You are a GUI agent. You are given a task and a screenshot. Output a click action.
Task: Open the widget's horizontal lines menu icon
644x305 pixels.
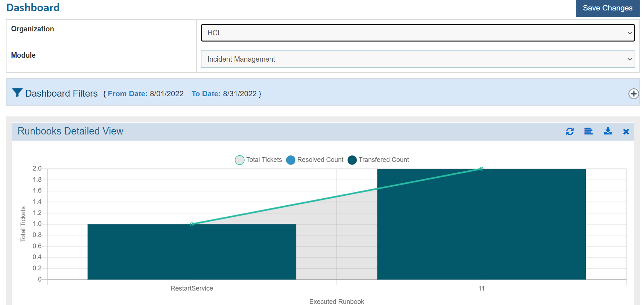click(588, 132)
